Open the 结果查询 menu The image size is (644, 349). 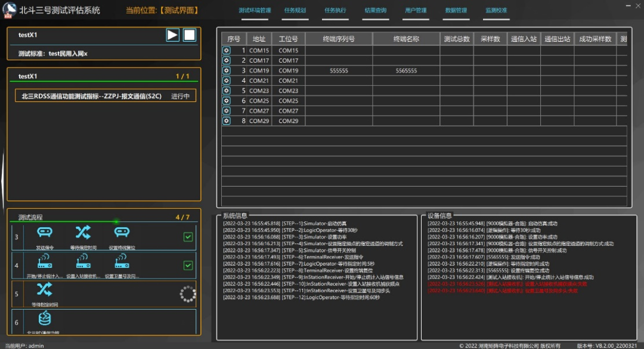376,10
